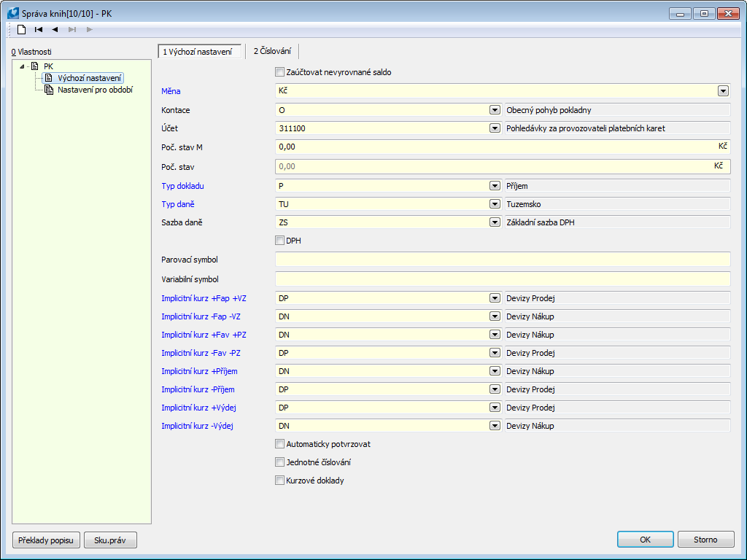Viewport: 747px width, 560px height.
Task: Click the app icon in title bar
Action: (x=12, y=12)
